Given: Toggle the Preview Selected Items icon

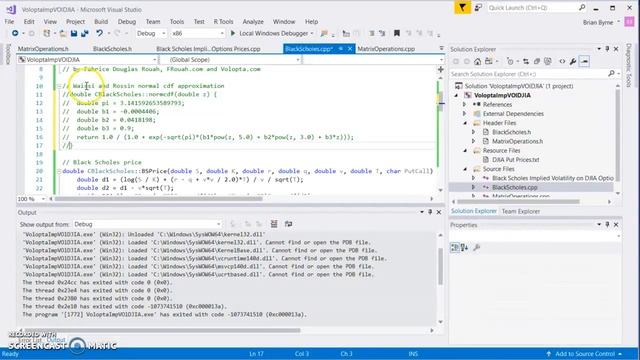Looking at the screenshot, I should pos(584,62).
